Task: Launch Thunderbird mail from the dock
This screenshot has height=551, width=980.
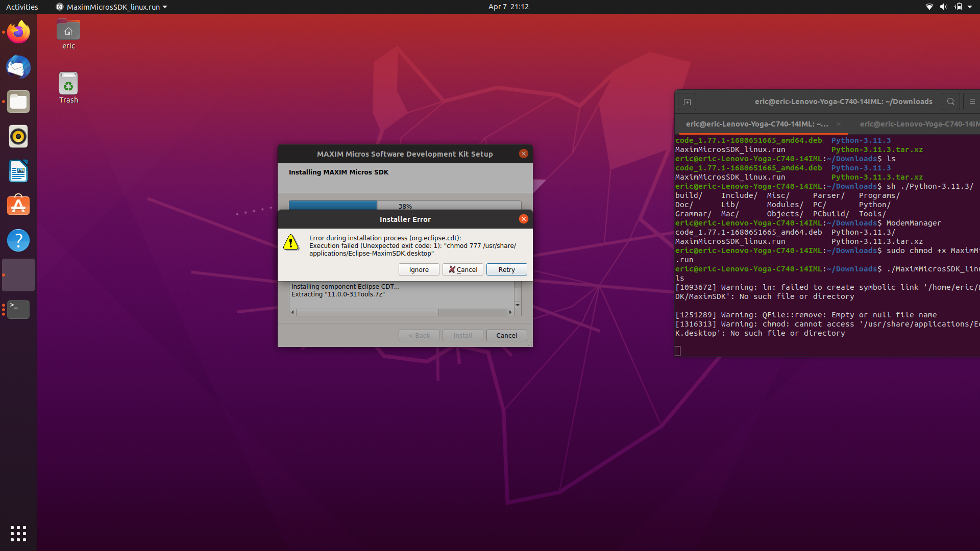Action: (x=18, y=67)
